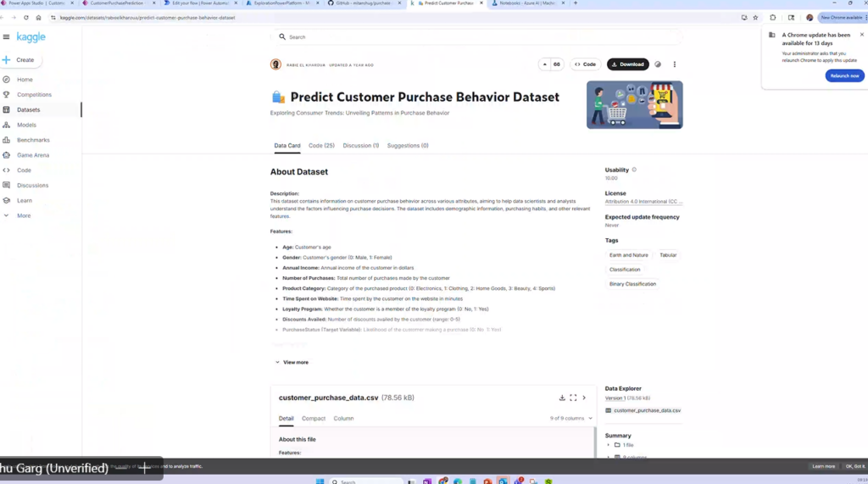Reload the page with the refresh icon
This screenshot has width=868, height=484.
tap(26, 18)
